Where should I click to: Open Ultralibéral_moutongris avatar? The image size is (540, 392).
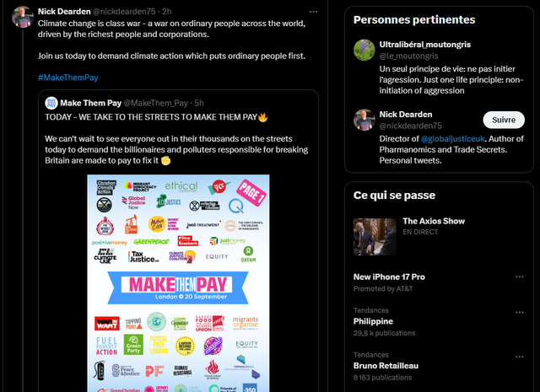(364, 50)
